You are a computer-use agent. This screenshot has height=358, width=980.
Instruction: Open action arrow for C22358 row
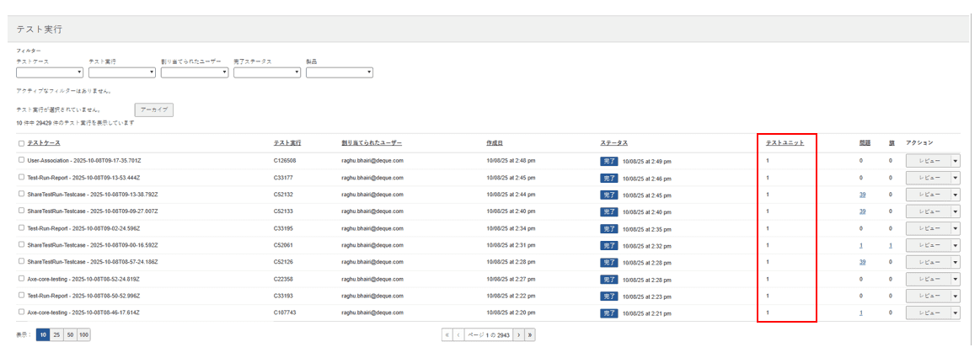pos(955,279)
